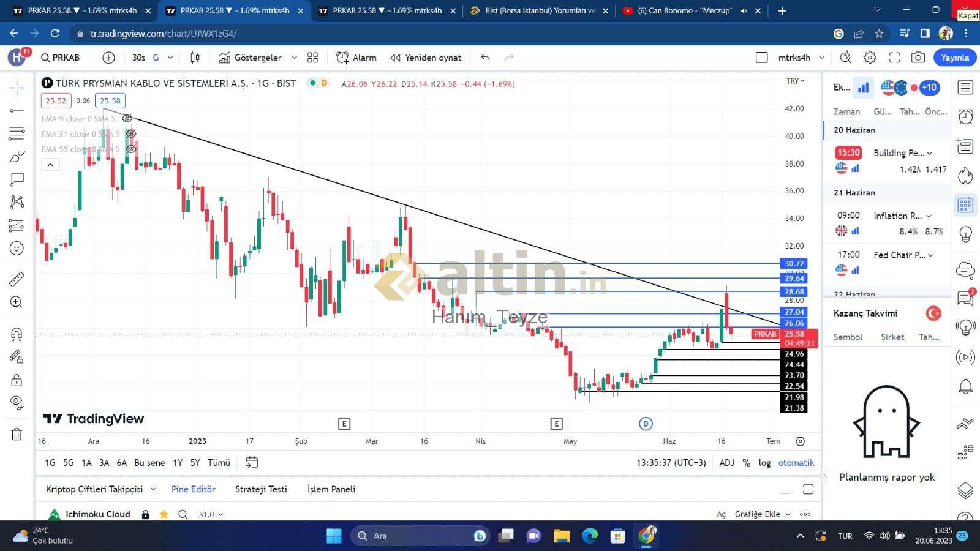Open the chart patterns tool
Screen dimensions: 980x551
(x=17, y=203)
